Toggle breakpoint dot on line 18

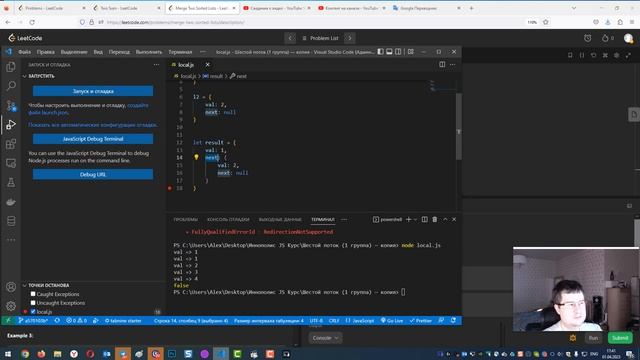(x=170, y=188)
